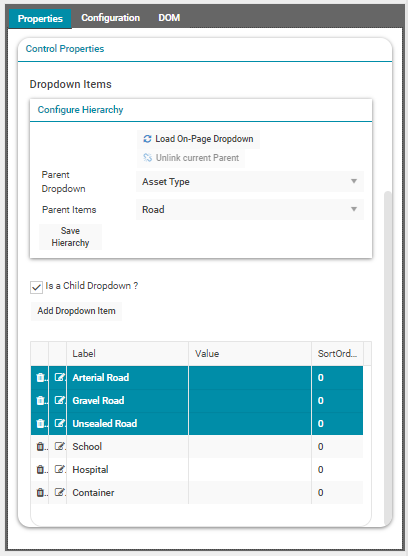Expand the Parent Items Road dropdown arrow

(354, 209)
